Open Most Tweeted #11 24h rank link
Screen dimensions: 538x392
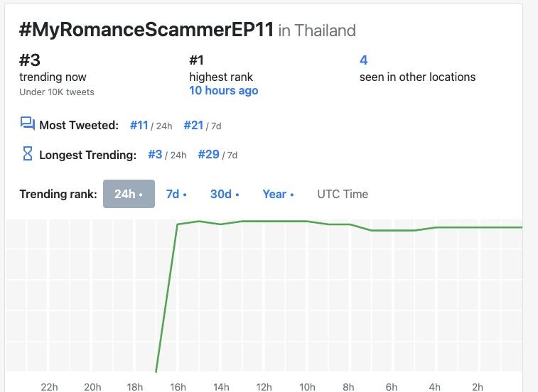139,125
